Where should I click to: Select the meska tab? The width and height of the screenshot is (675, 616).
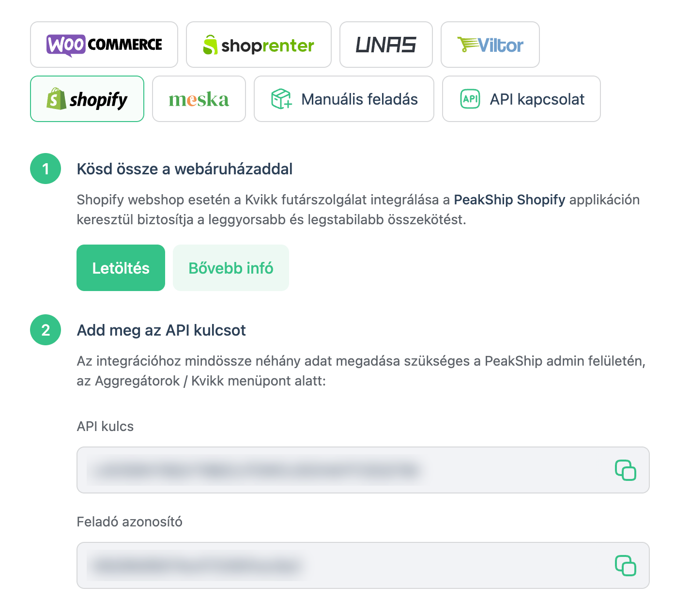[x=199, y=99]
